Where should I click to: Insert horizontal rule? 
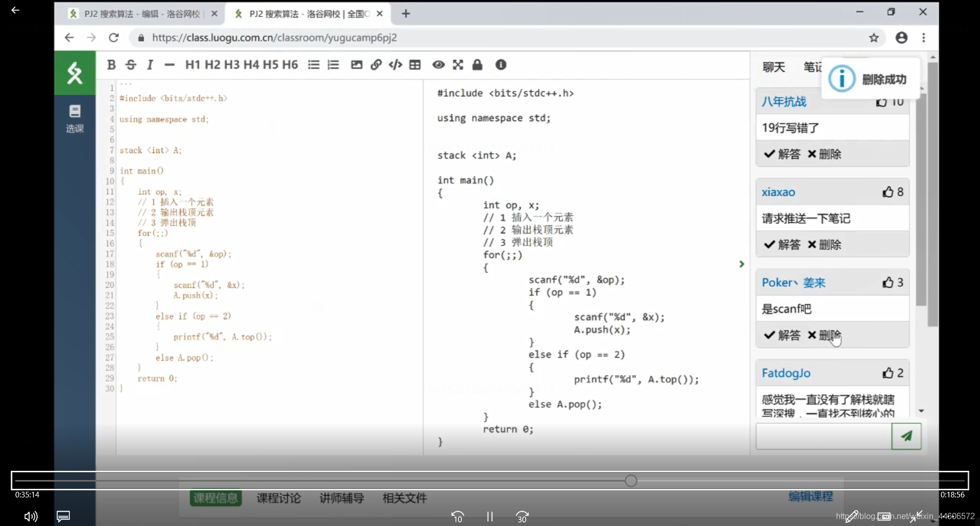169,65
